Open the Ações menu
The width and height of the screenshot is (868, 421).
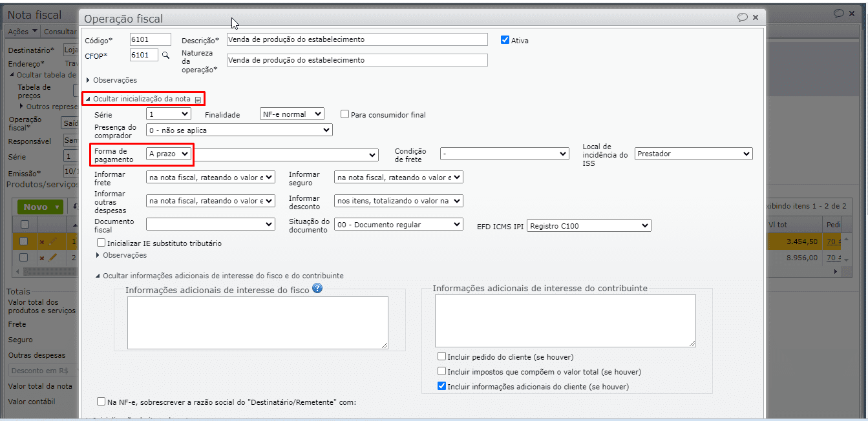tap(23, 32)
